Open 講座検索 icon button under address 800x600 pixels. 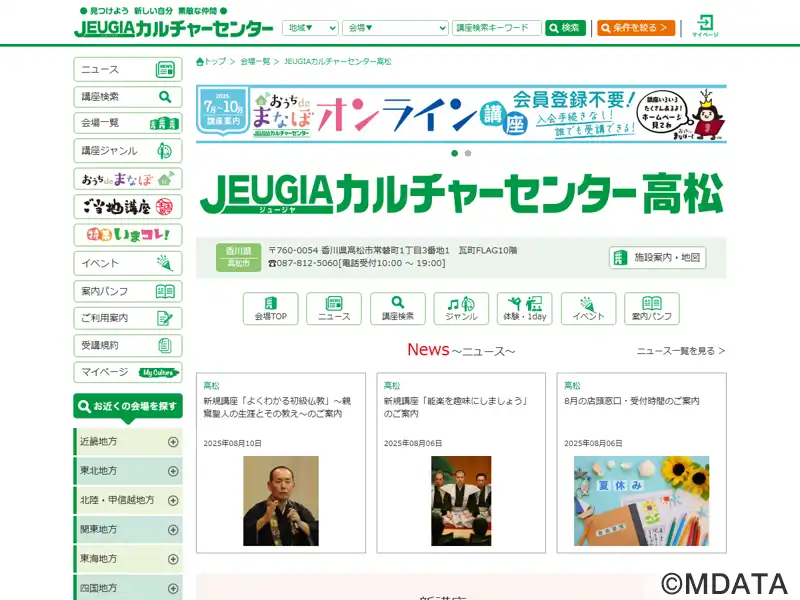397,308
